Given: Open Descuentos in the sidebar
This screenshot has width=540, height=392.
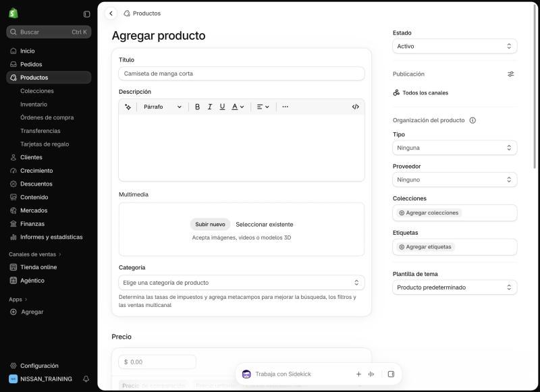Looking at the screenshot, I should [49, 184].
